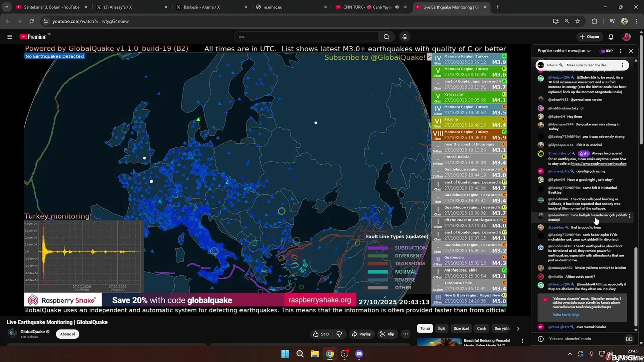Click the Chrome address bar URL
The image size is (644, 362).
(x=91, y=21)
